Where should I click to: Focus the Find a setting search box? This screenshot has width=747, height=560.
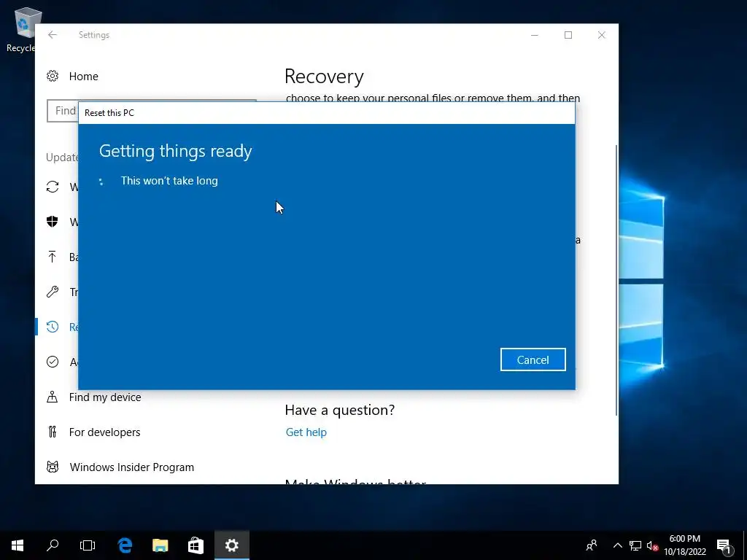click(63, 111)
